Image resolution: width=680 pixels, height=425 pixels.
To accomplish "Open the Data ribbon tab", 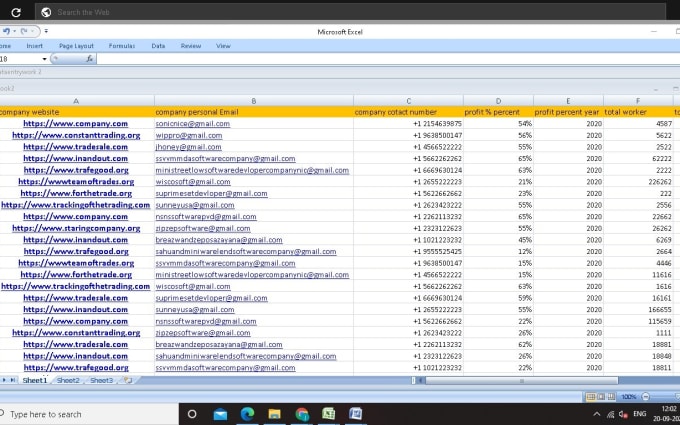I will pyautogui.click(x=158, y=46).
